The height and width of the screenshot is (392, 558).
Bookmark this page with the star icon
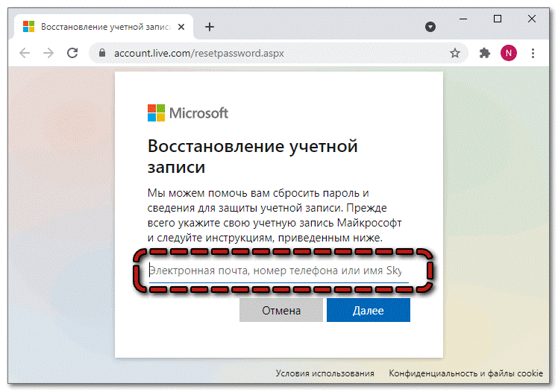[x=455, y=54]
